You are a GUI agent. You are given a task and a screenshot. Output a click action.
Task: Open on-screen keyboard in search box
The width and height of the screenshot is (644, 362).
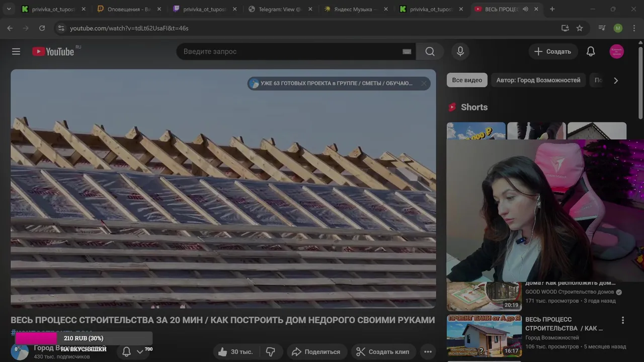407,51
